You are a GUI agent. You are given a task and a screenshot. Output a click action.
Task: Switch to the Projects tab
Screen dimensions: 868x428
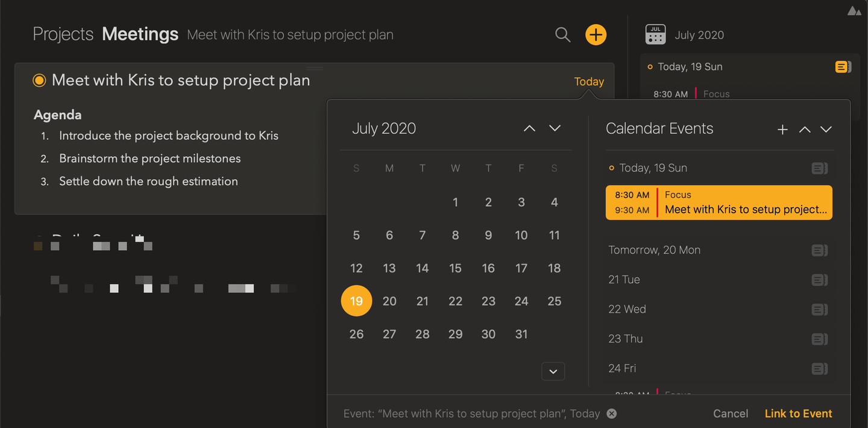pyautogui.click(x=63, y=34)
